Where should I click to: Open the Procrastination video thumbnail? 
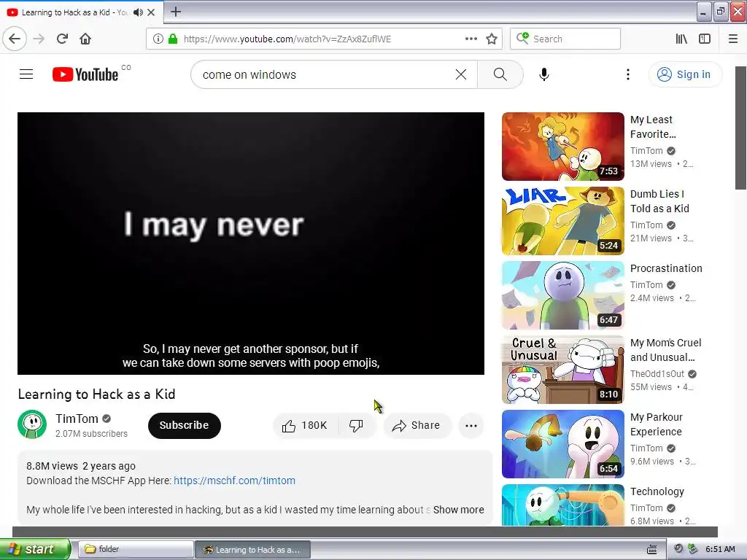[x=562, y=295]
